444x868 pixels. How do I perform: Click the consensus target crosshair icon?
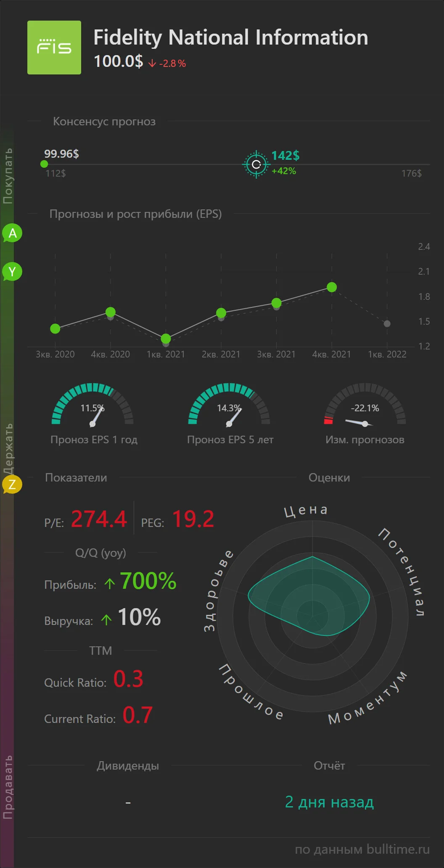[256, 164]
